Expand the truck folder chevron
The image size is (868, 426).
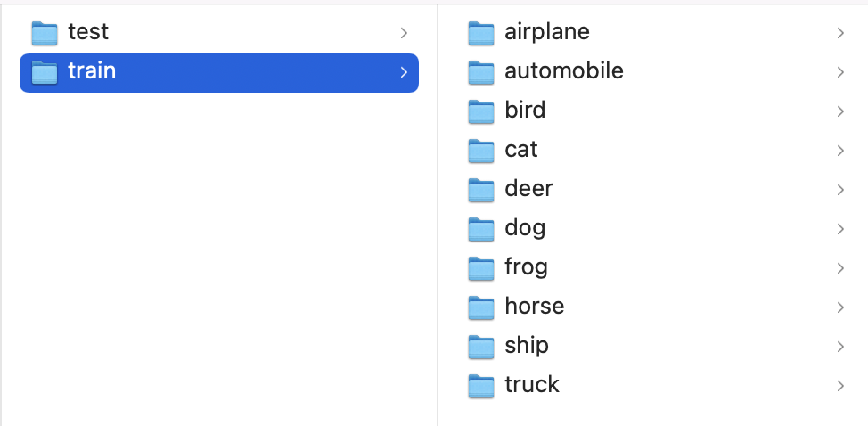pos(840,386)
